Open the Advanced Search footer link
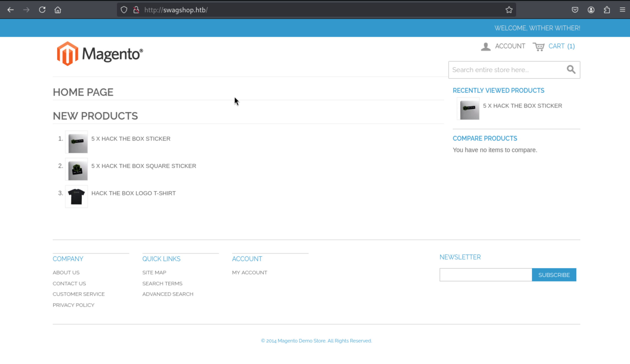 (x=168, y=294)
